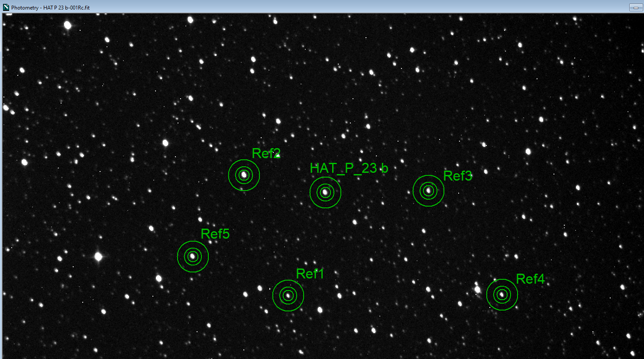Click the Ref4 text label
644x359 pixels.
click(530, 279)
